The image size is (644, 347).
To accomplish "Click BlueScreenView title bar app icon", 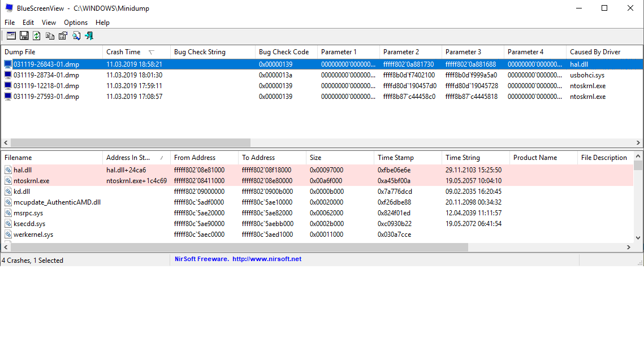I will point(8,8).
